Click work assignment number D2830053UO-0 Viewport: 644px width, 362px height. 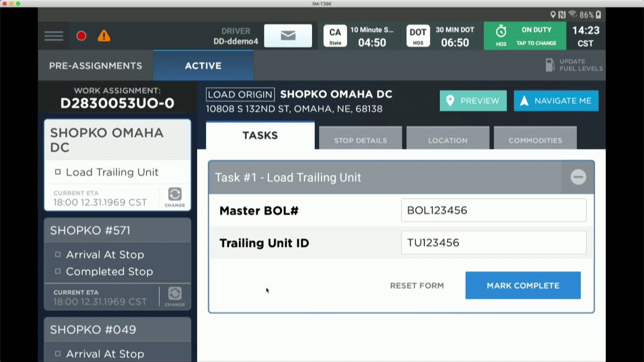(x=117, y=103)
